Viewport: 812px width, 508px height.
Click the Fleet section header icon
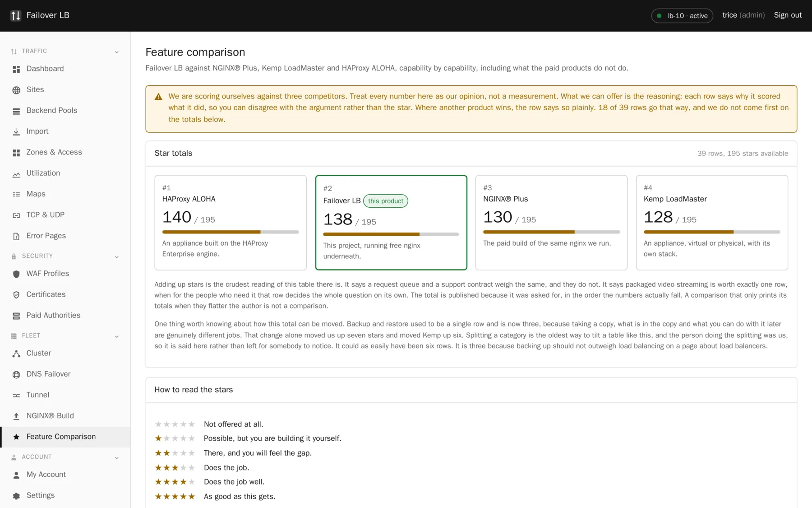(14, 336)
